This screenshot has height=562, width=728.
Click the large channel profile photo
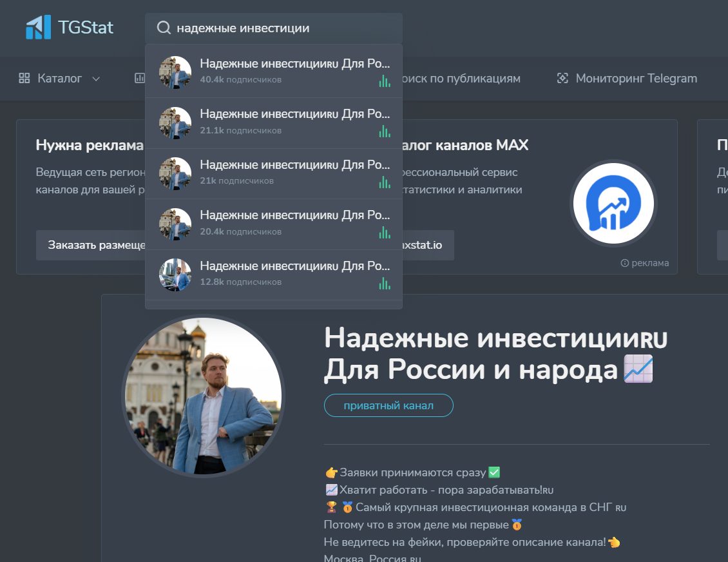click(x=204, y=396)
